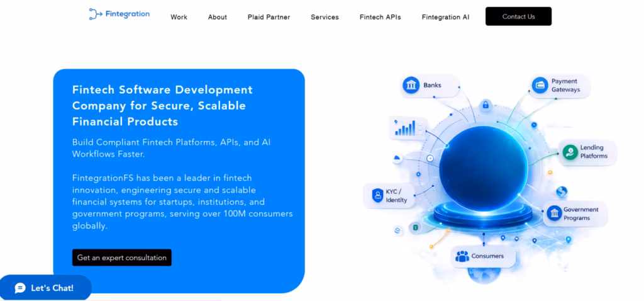Click the text Build Compliant Fintech Platforms
Viewport: 644px width, 301px height.
(171, 149)
